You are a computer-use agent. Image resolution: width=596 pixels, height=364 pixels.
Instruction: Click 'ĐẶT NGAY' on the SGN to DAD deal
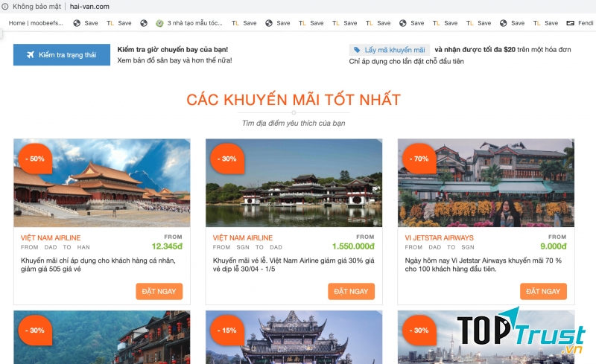tap(351, 292)
